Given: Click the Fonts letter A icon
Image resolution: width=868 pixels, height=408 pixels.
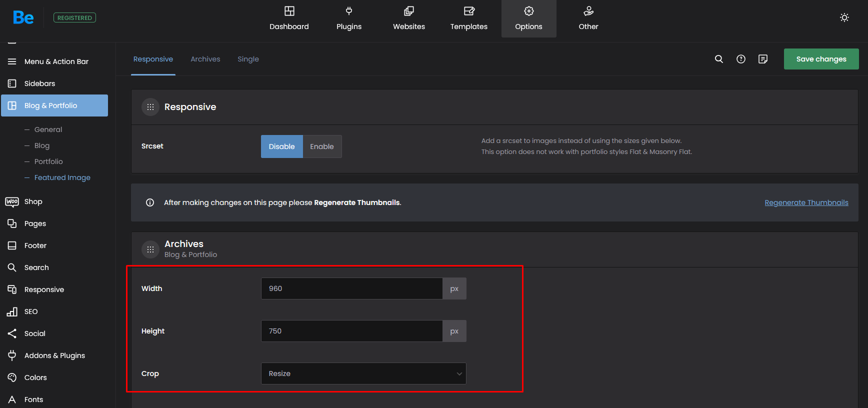Looking at the screenshot, I should click(12, 399).
